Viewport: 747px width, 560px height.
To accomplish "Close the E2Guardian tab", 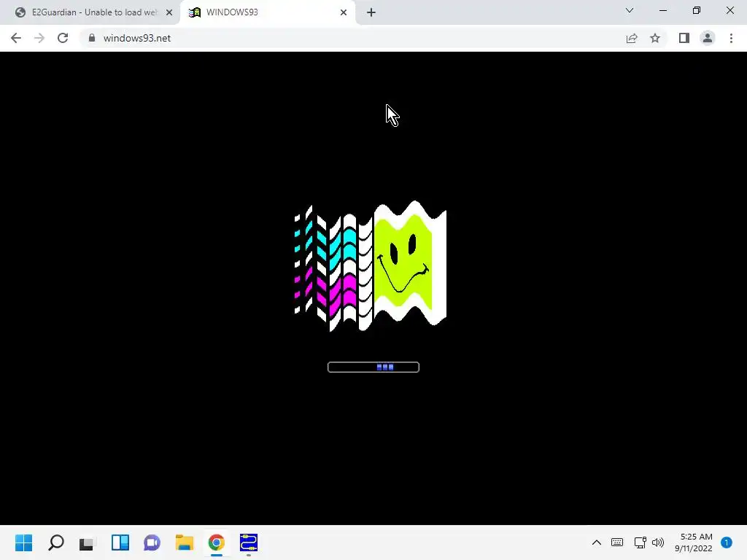I will [169, 12].
